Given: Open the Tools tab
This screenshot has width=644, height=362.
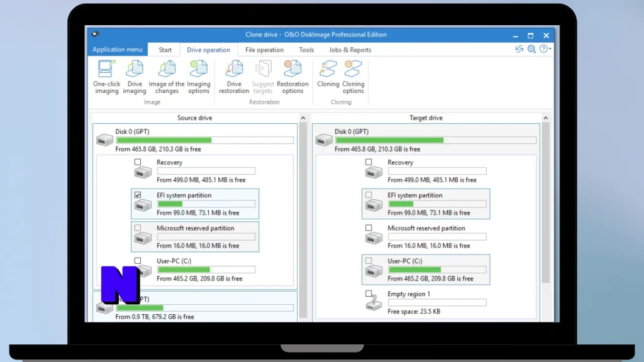Looking at the screenshot, I should [x=306, y=50].
